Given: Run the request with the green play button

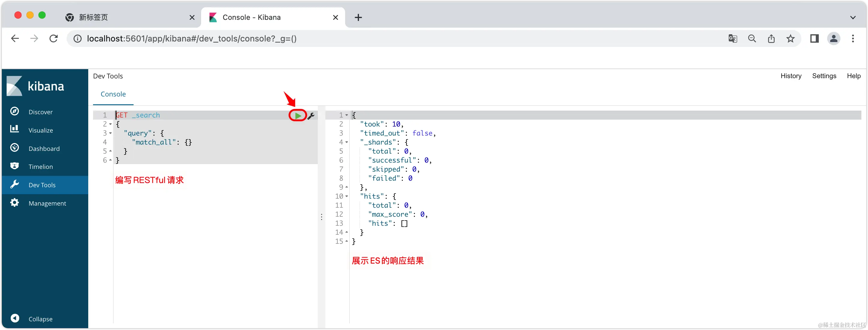Looking at the screenshot, I should point(298,115).
